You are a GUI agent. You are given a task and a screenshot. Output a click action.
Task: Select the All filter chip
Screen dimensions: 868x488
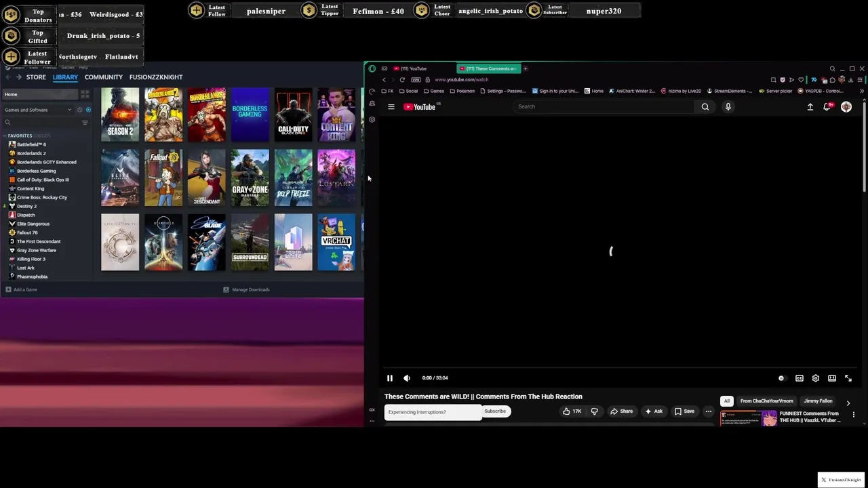727,401
